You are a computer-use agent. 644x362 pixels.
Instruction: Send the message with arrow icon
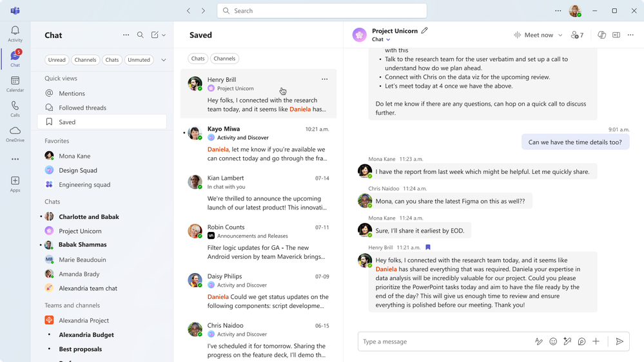click(x=620, y=341)
